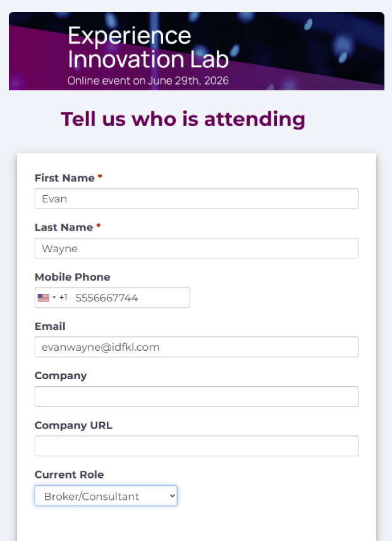Click the US flag icon
The height and width of the screenshot is (541, 392).
(x=43, y=298)
